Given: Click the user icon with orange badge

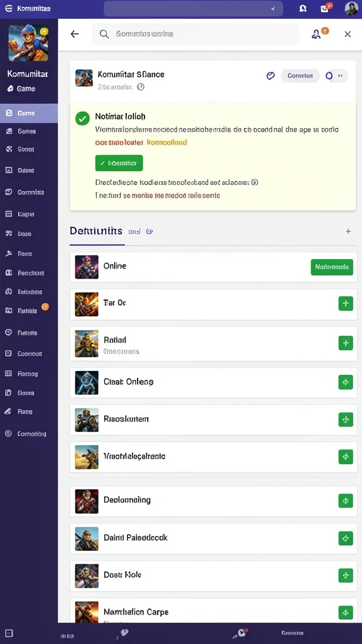Looking at the screenshot, I should coord(317,34).
